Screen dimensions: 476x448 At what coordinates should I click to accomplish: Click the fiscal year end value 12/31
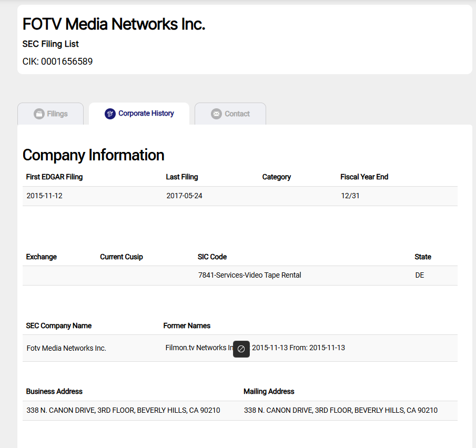tap(350, 196)
